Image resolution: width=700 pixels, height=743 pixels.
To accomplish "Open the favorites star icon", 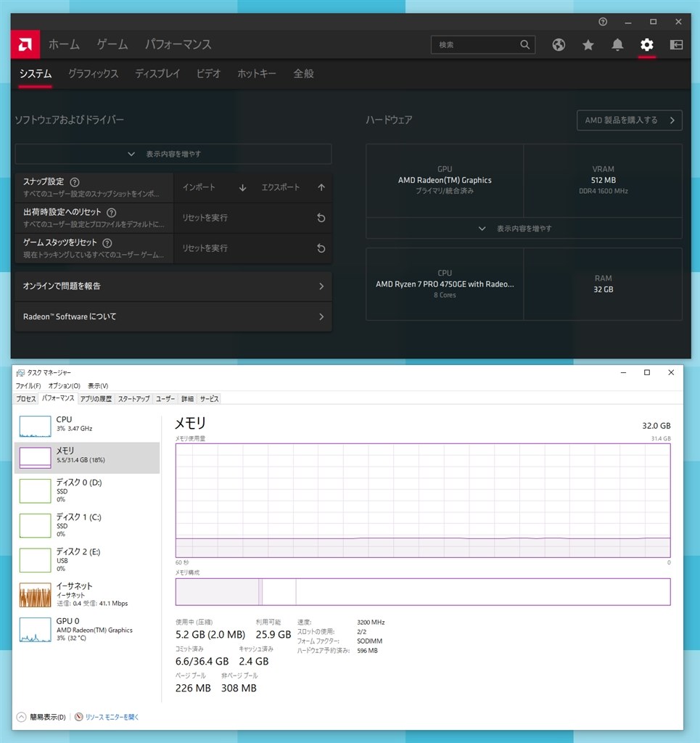I will pyautogui.click(x=588, y=44).
